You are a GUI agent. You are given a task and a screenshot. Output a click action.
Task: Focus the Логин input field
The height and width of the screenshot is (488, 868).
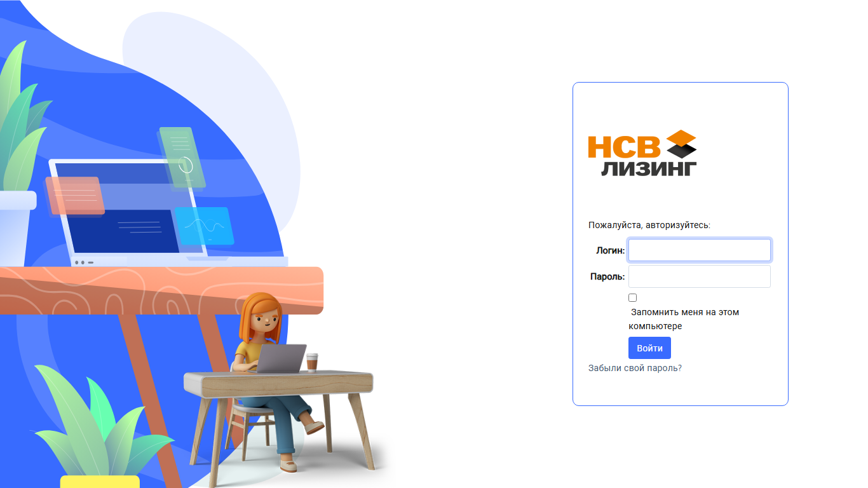[x=700, y=250]
